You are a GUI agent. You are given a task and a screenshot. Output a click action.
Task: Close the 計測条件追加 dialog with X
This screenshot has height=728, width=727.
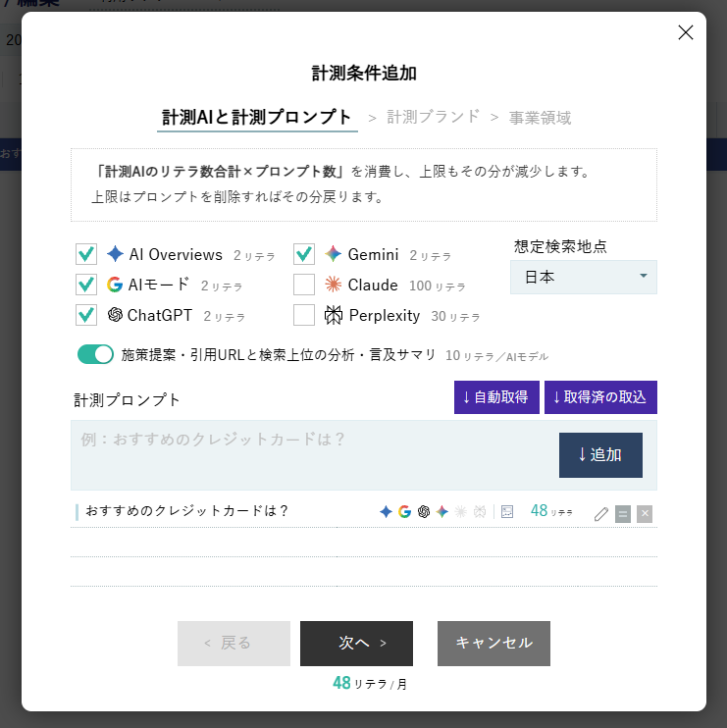[686, 32]
